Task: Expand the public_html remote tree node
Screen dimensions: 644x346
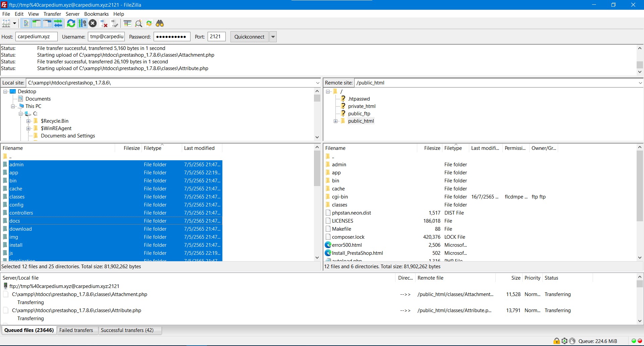Action: [x=335, y=121]
